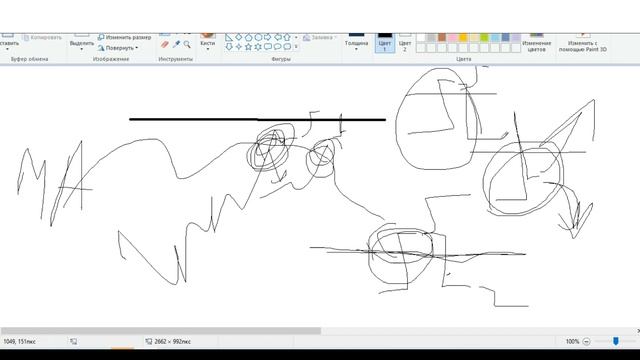Click the greyed Копировать copy button
The width and height of the screenshot is (640, 360).
42,38
